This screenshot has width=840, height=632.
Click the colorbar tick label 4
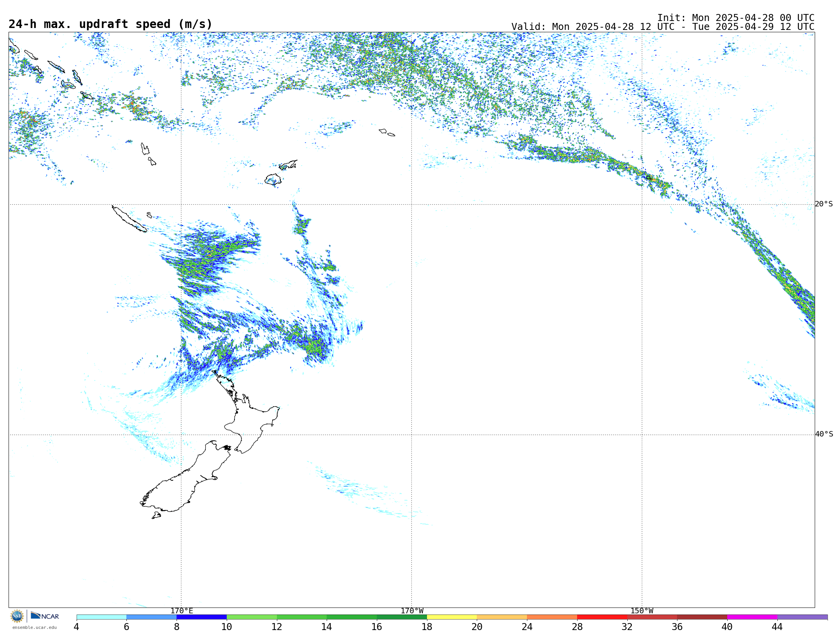[x=77, y=627]
